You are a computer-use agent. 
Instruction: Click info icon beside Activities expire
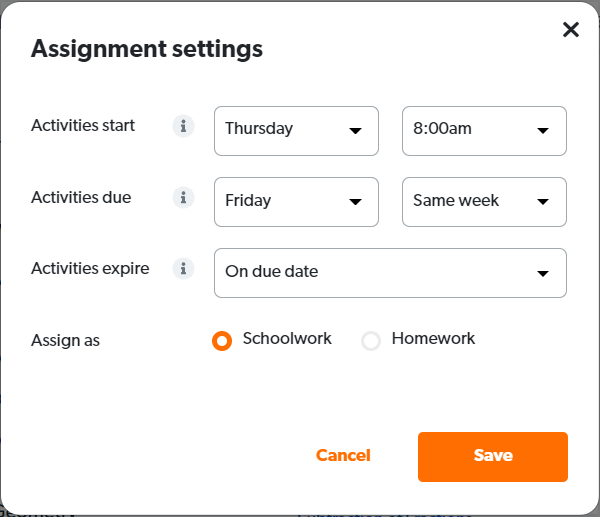182,268
